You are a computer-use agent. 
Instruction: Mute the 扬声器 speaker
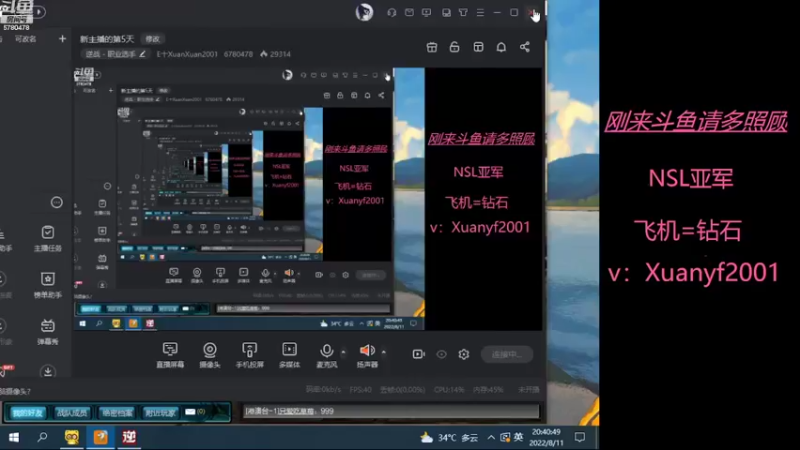tap(367, 355)
